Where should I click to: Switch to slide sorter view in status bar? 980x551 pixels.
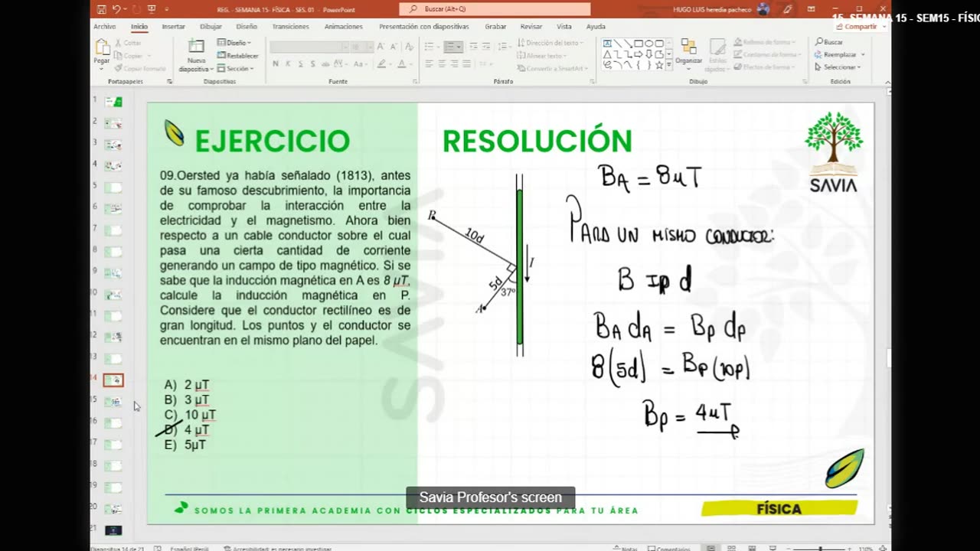pos(731,548)
